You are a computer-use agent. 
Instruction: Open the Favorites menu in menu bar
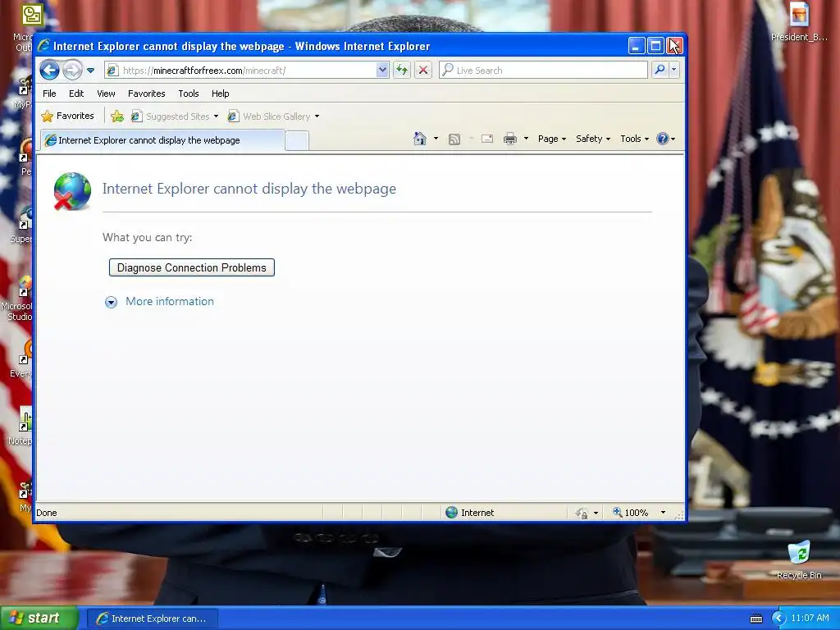point(146,94)
